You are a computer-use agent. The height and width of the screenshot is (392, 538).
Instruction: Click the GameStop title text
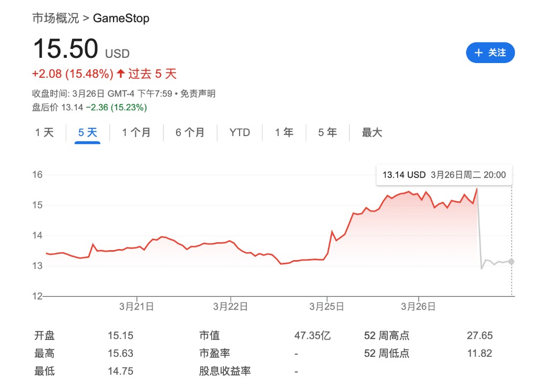coord(121,18)
